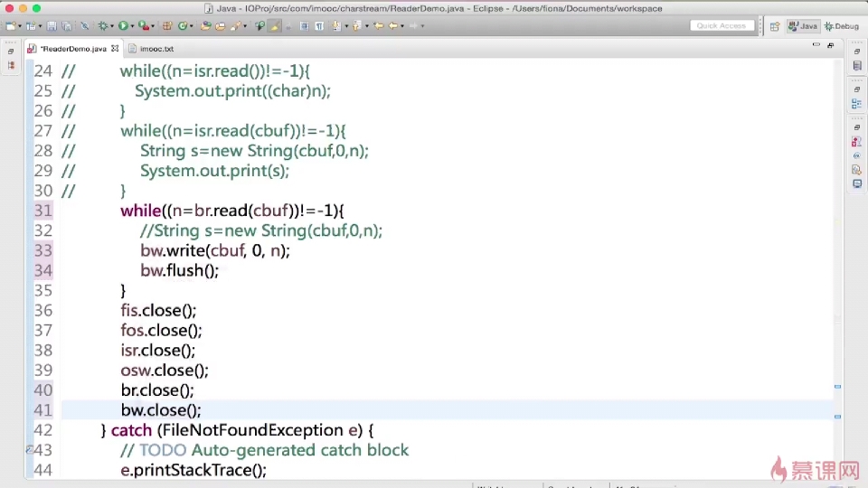Screen dimensions: 868x488
Task: Switch to the imooc.txt tab
Action: (151, 49)
